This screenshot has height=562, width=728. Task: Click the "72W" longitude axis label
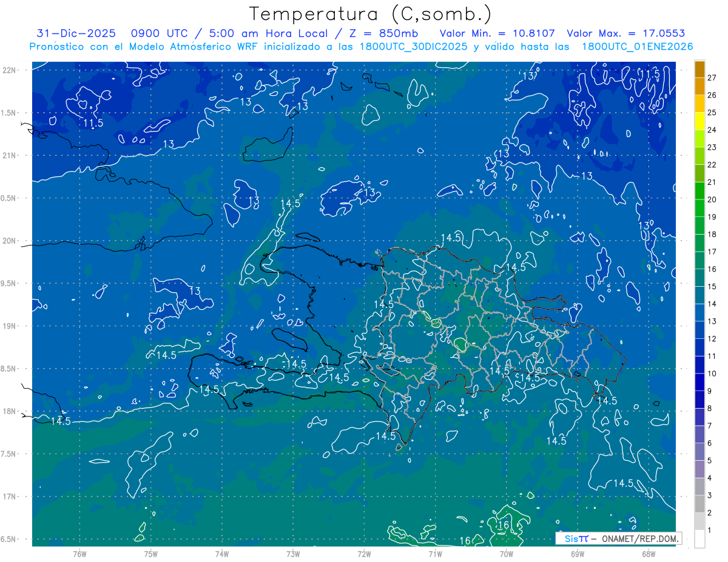(x=365, y=554)
